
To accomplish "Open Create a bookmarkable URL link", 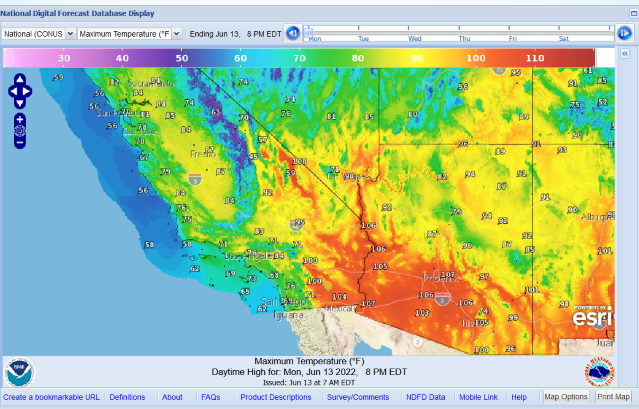I will (51, 397).
